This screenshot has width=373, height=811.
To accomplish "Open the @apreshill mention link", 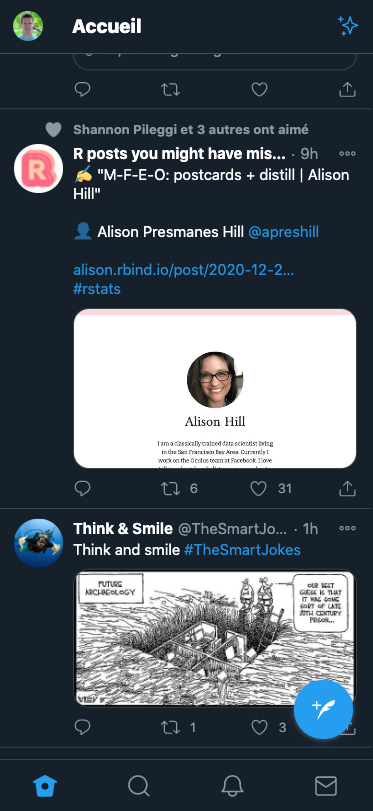I will click(x=284, y=232).
